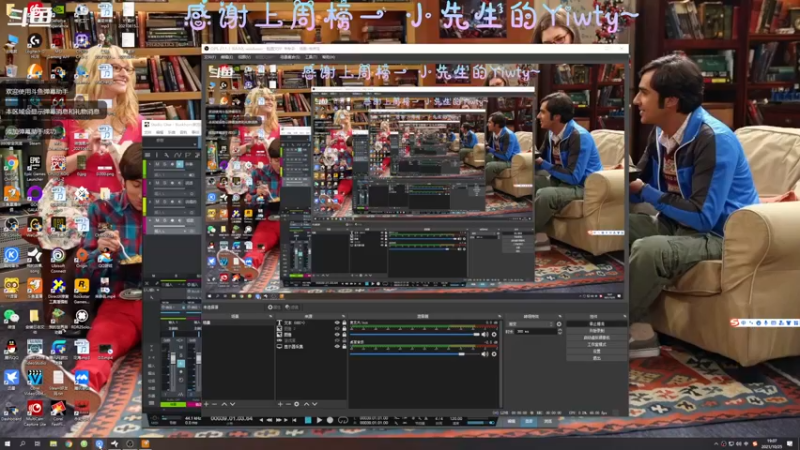Toggle Loop in Studio One transport

[x=343, y=420]
